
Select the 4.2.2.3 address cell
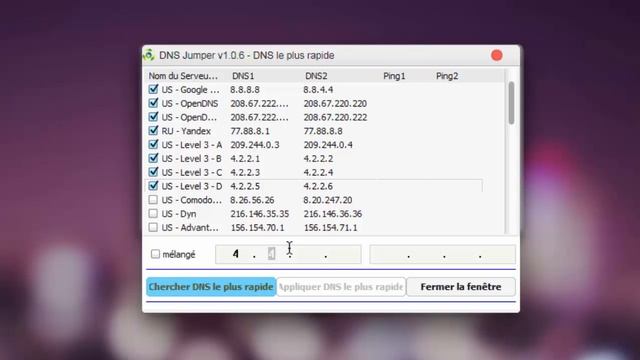245,172
